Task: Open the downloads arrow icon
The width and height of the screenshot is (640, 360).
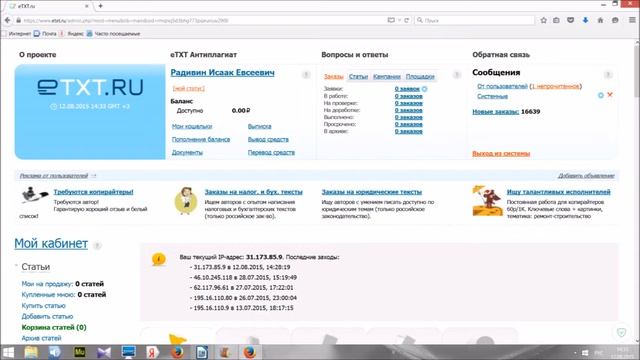Action: click(x=585, y=20)
